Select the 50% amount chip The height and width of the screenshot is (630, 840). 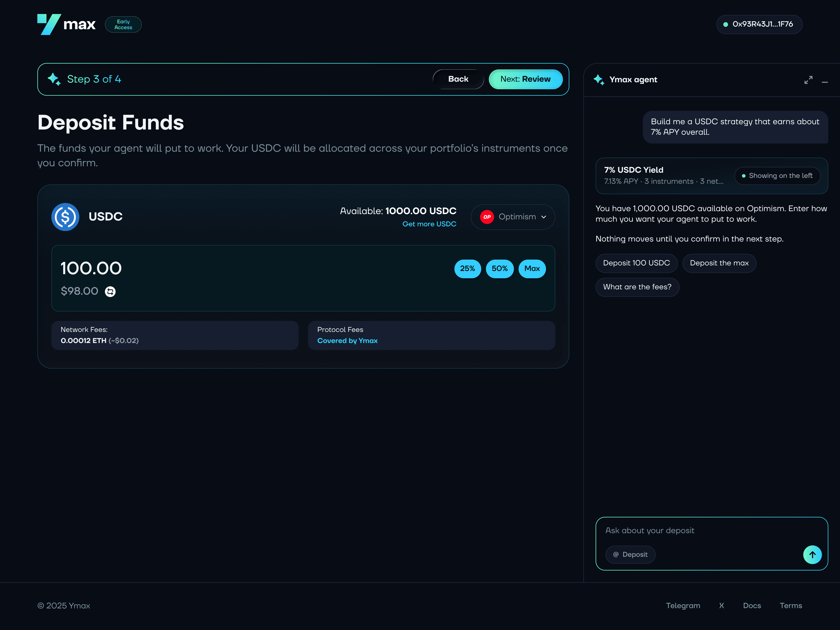tap(499, 268)
